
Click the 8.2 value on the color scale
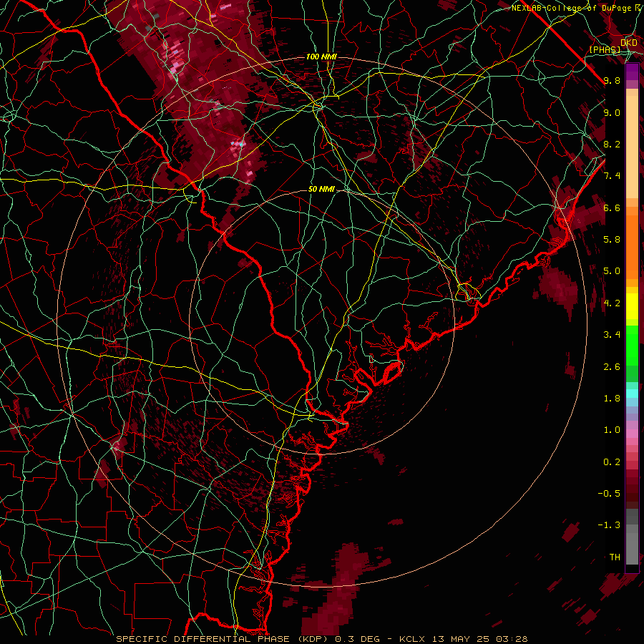point(612,145)
